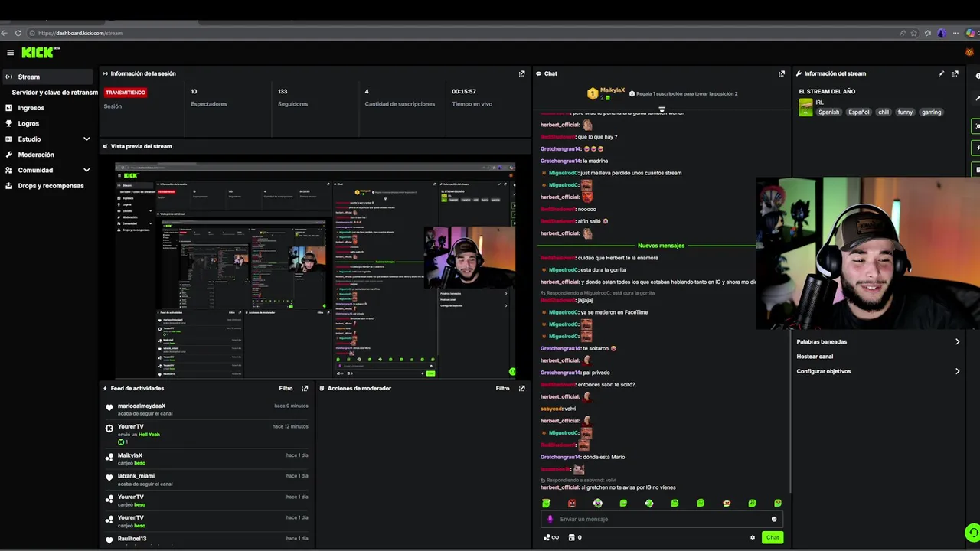The width and height of the screenshot is (980, 551).
Task: Click Raulitoel13 in the activity feed
Action: (132, 539)
